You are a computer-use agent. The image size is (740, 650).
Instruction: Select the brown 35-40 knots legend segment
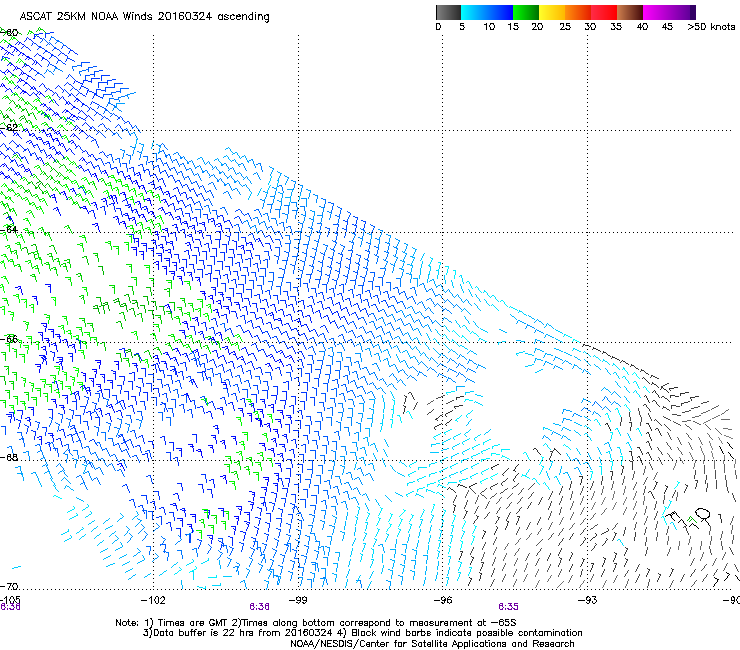point(630,12)
